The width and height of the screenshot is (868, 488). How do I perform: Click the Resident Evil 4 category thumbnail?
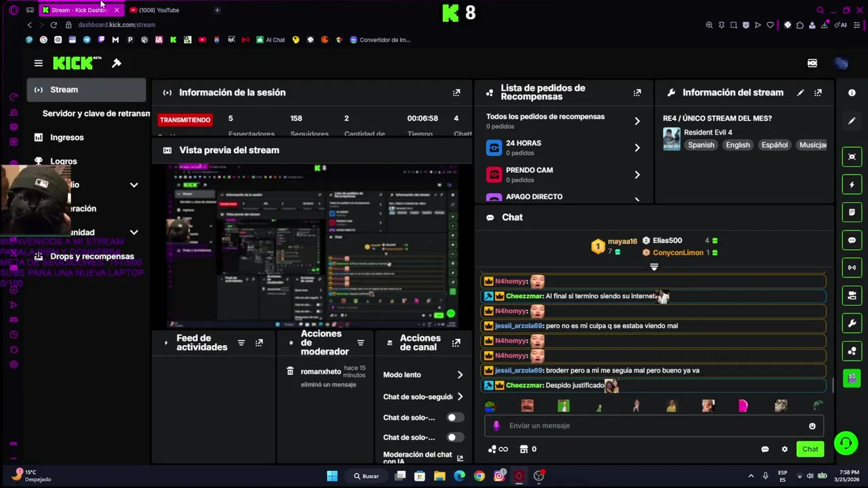pos(671,139)
